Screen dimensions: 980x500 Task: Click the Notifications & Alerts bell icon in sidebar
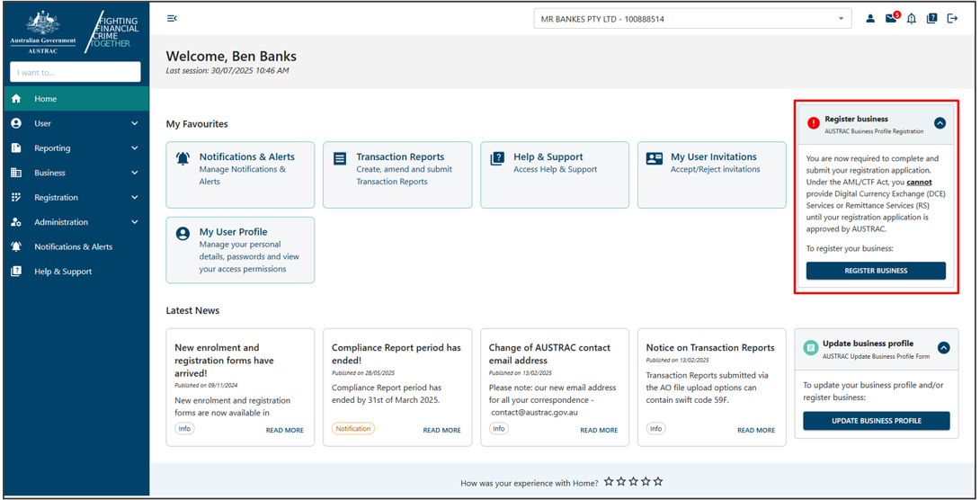point(17,247)
